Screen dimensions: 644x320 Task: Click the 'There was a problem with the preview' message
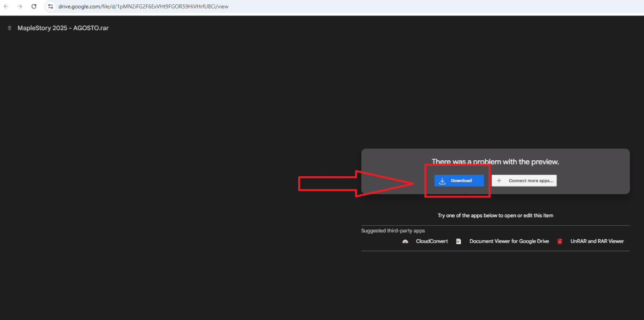tap(496, 162)
